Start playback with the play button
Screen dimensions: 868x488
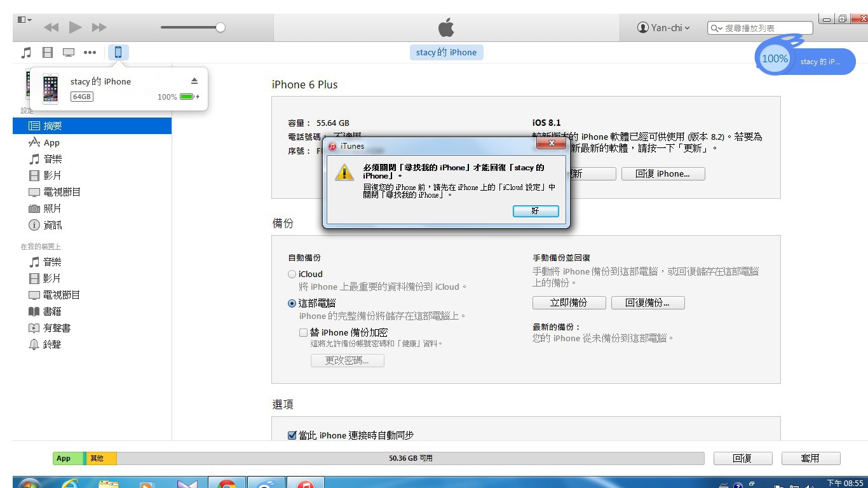coord(75,27)
